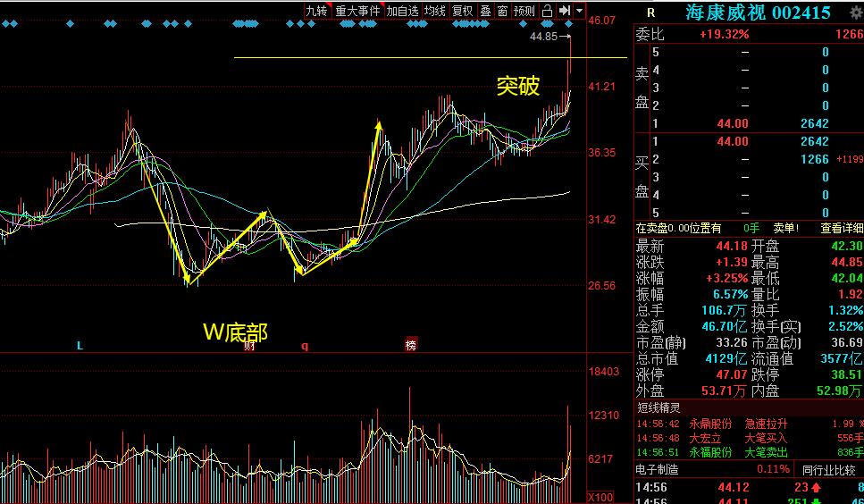Click the 委比 +19.32% value

point(724,34)
